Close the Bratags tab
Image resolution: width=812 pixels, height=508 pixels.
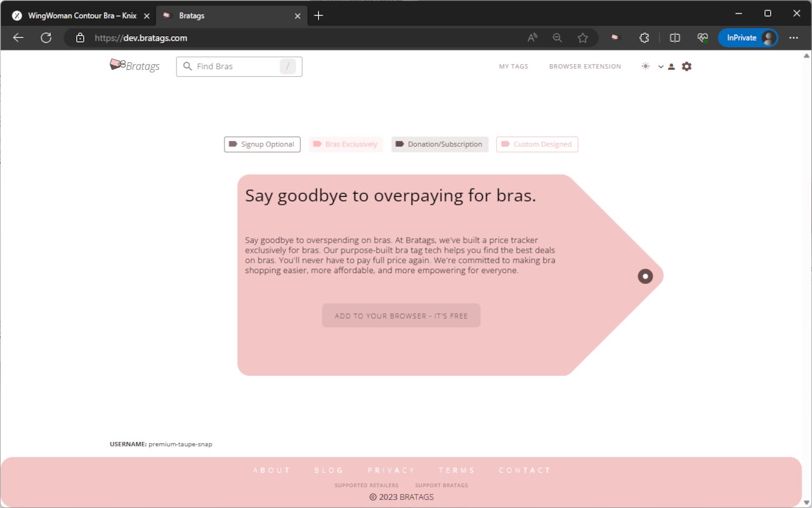click(x=298, y=16)
